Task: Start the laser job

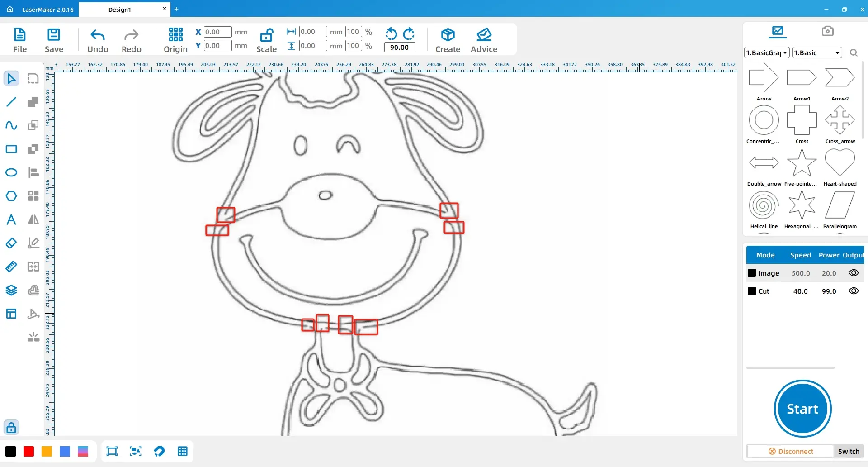Action: click(802, 409)
